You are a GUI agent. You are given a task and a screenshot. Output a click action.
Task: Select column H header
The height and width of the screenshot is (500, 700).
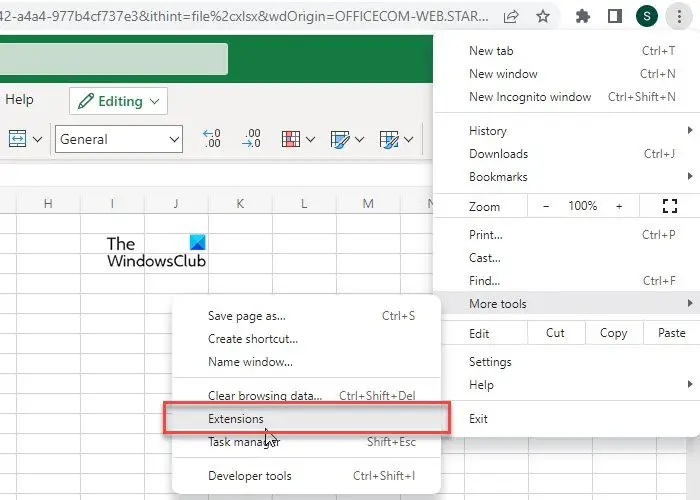48,204
